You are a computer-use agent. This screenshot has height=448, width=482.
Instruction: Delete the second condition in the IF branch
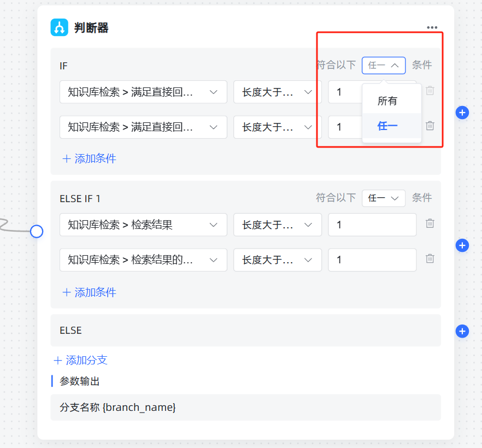pos(430,126)
